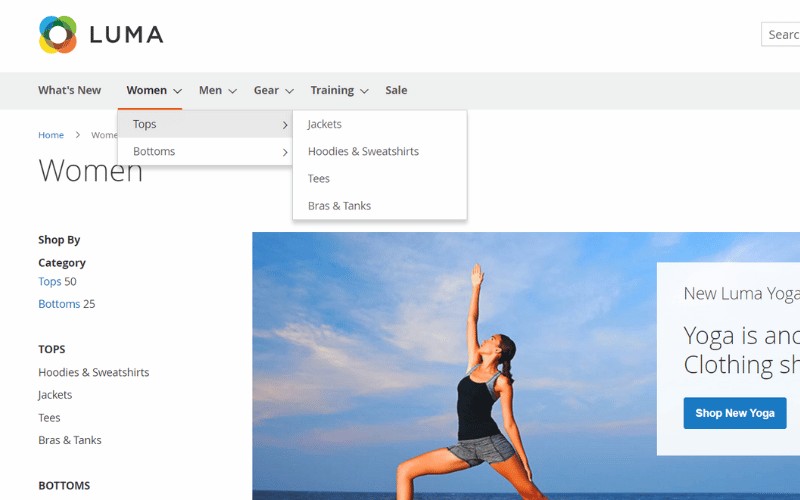This screenshot has height=500, width=800.
Task: Expand the chevron next to Gear
Action: [x=289, y=91]
